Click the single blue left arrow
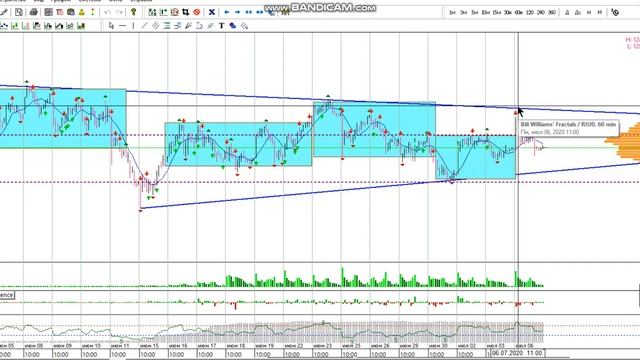 pos(227,12)
